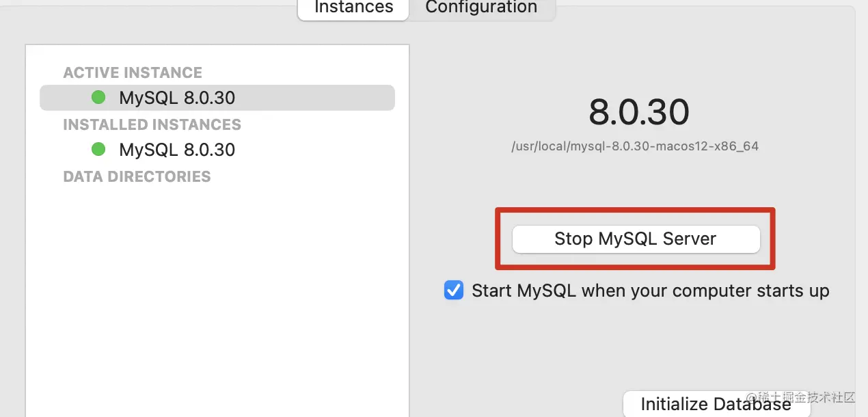This screenshot has width=868, height=417.
Task: Click the INSTALLED INSTANCES section header
Action: pyautogui.click(x=152, y=124)
